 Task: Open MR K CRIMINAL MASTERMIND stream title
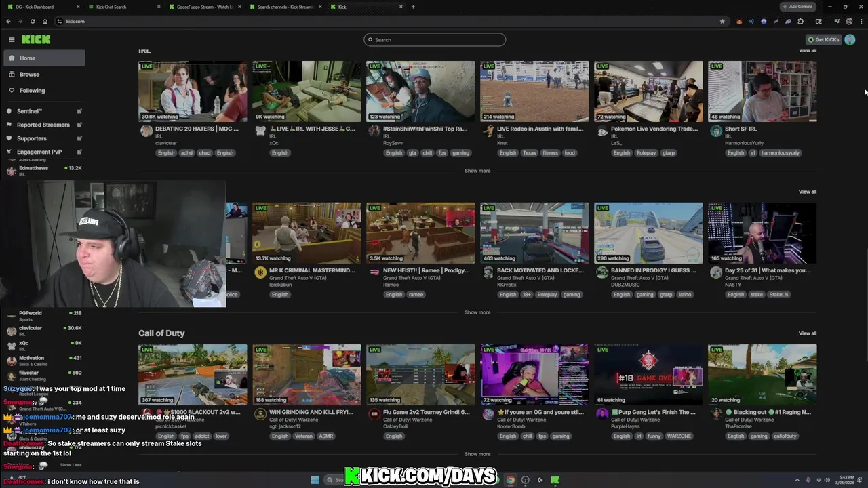[x=312, y=270]
